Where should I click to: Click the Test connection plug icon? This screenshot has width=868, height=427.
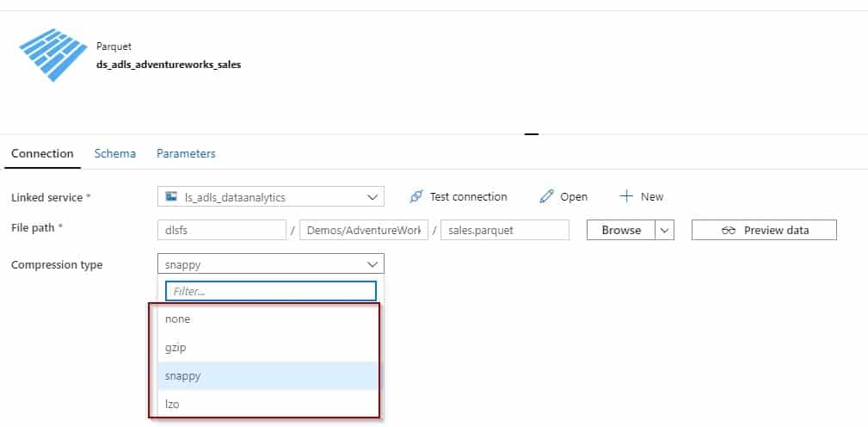tap(416, 196)
